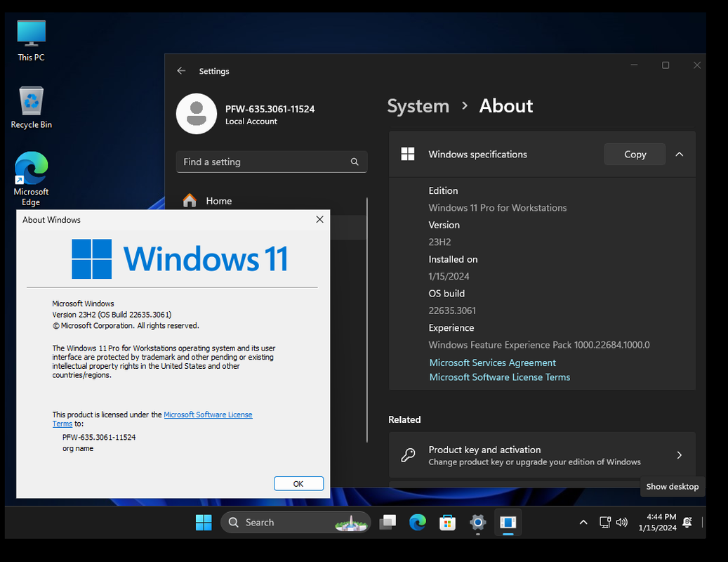Close the About Windows dialog

[319, 219]
